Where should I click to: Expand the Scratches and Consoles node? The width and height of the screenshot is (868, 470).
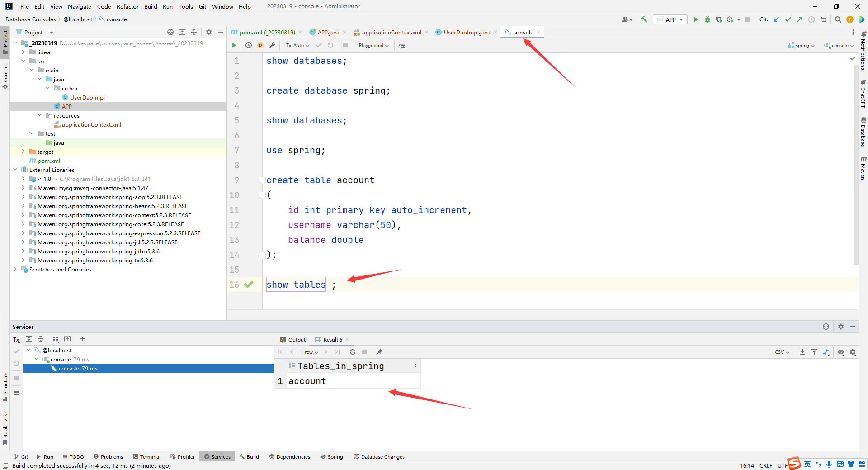pos(15,269)
